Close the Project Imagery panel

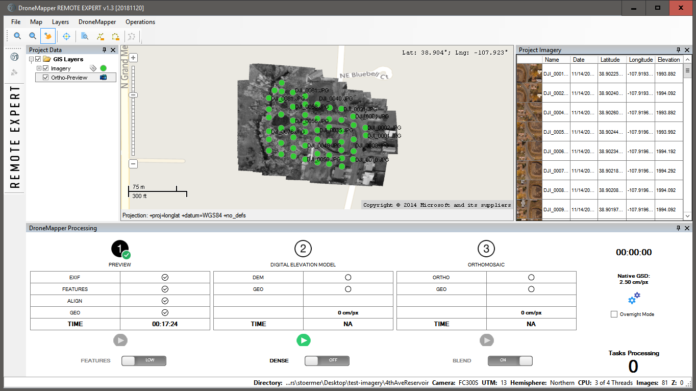(x=687, y=50)
